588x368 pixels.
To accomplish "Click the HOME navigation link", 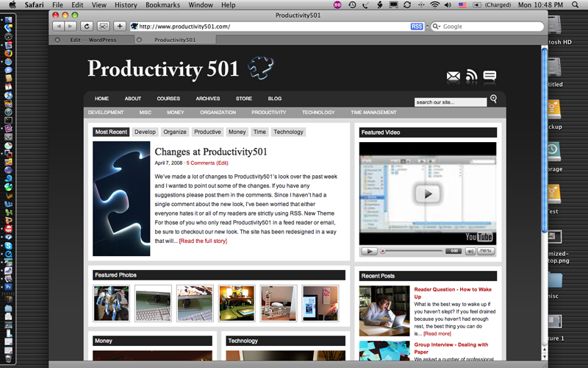I will coord(101,99).
